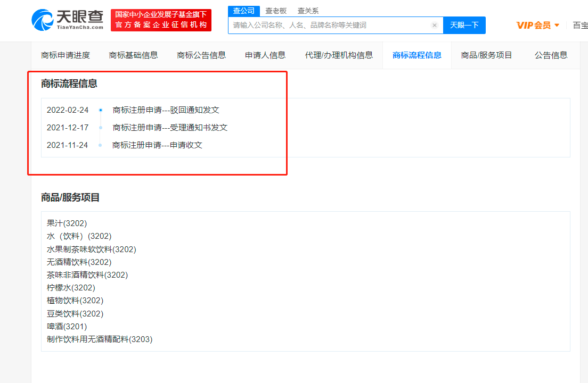This screenshot has height=383, width=588.
Task: Open the 申请人信息 tab
Action: tap(265, 55)
